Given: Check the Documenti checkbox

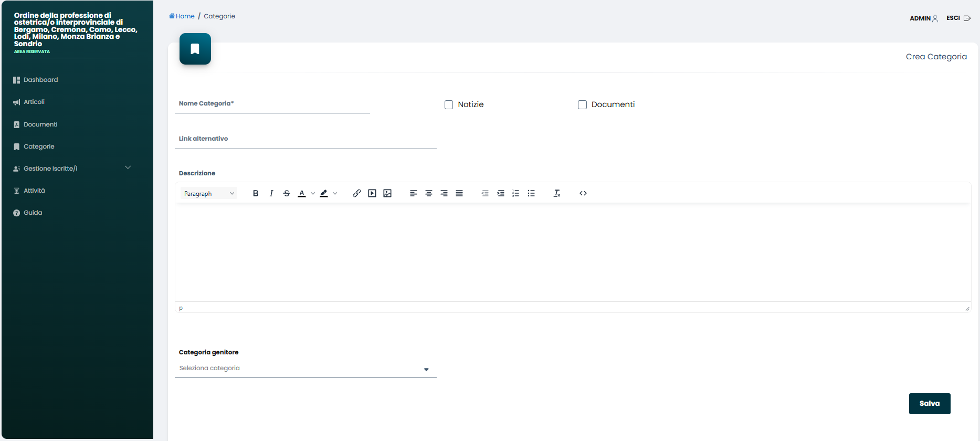Looking at the screenshot, I should click(582, 105).
